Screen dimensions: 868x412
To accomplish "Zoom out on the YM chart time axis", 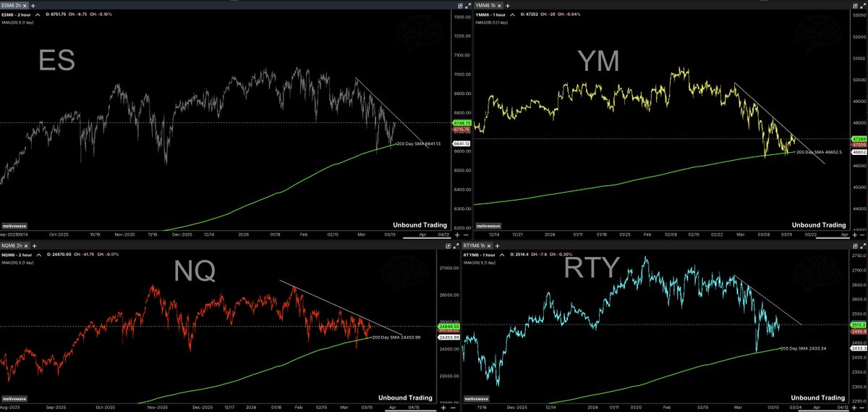I will coord(862,235).
